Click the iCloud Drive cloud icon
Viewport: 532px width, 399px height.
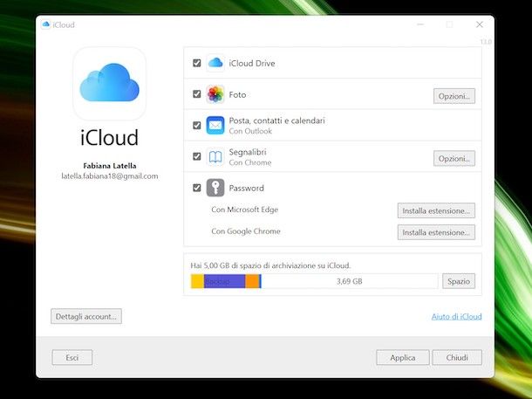pyautogui.click(x=215, y=63)
